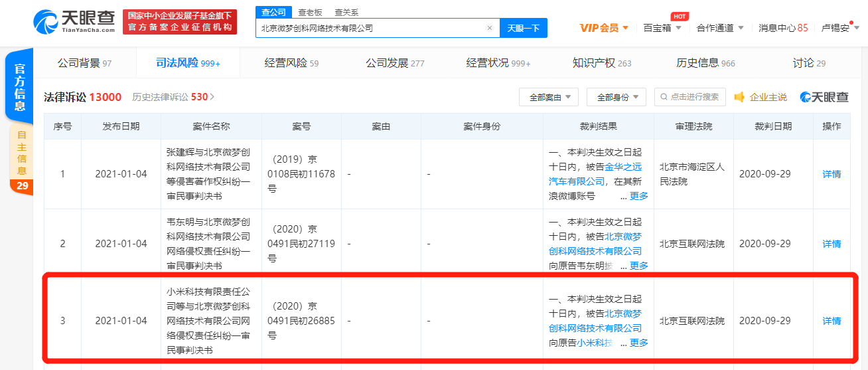
Task: Click the 案件名称 column header
Action: point(211,126)
